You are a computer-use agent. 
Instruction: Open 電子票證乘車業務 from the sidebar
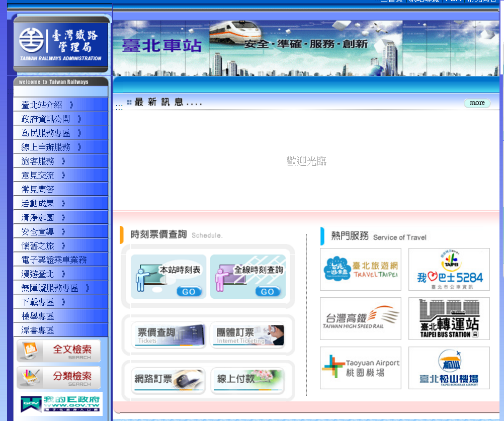54,260
